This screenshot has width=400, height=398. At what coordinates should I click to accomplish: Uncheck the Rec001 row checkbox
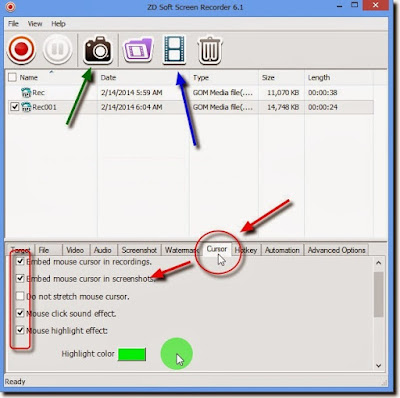coord(14,107)
